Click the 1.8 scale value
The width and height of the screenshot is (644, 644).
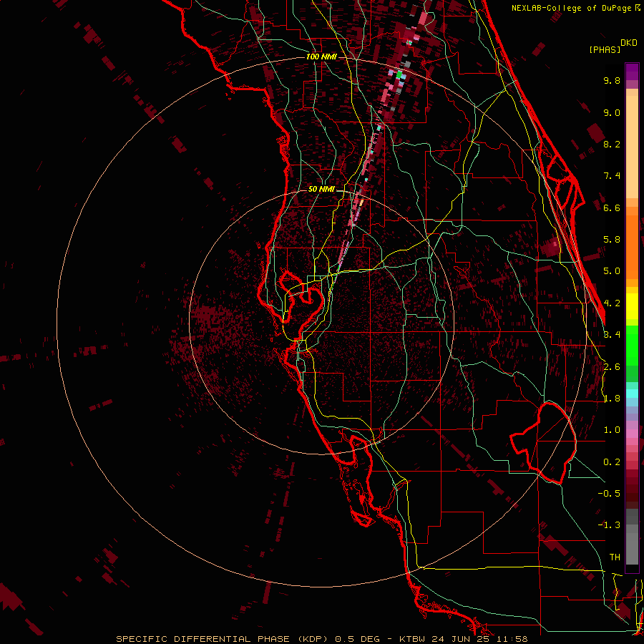tap(612, 399)
